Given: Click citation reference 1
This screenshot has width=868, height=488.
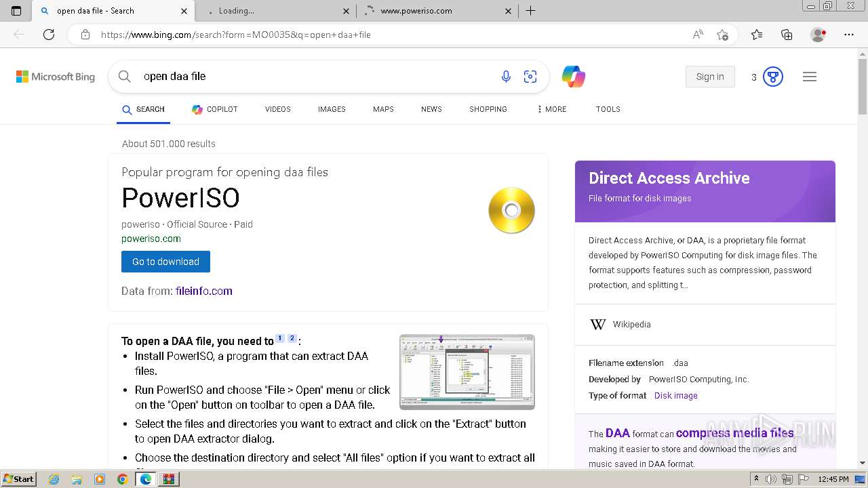Looking at the screenshot, I should coord(280,338).
